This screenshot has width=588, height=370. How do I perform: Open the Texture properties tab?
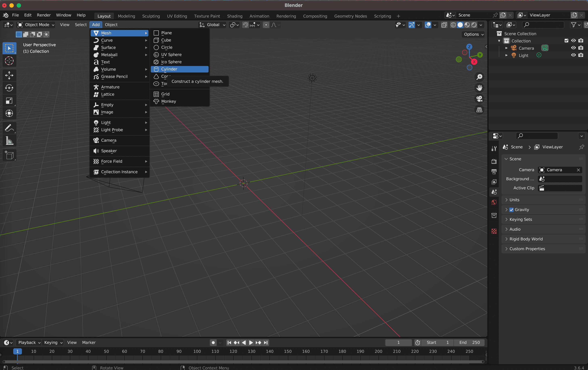tap(494, 231)
